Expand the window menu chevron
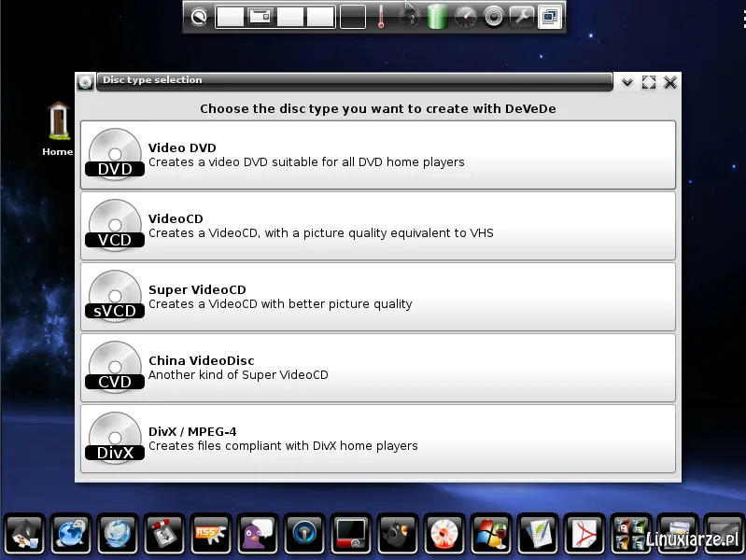 [627, 82]
